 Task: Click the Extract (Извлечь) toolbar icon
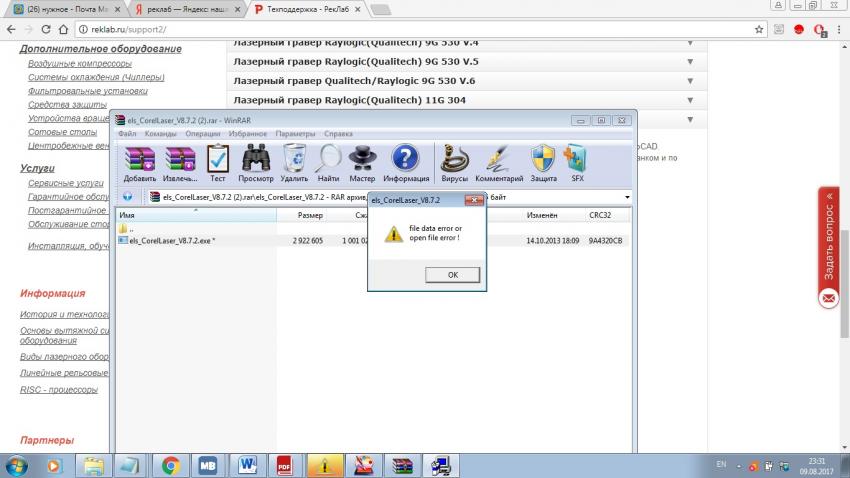tap(181, 161)
